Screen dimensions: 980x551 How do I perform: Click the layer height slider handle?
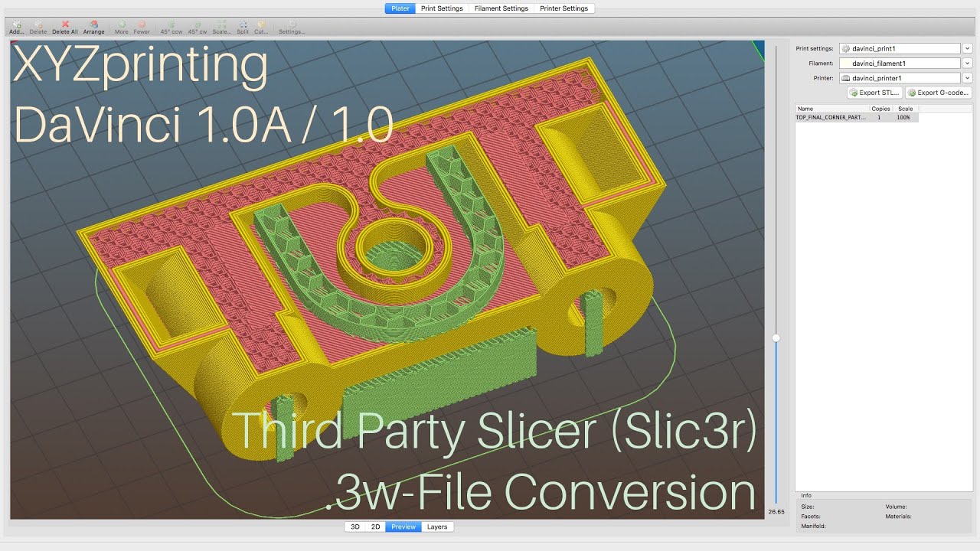pos(776,337)
